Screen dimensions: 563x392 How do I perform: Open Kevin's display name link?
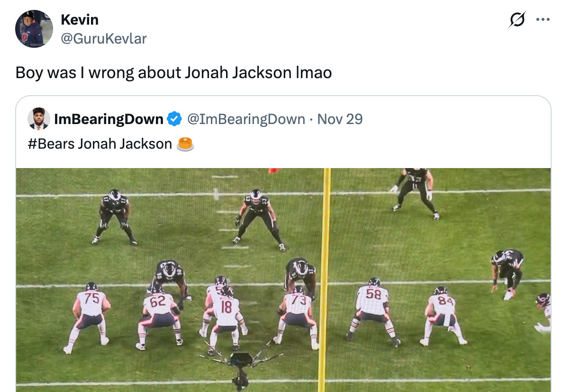click(x=80, y=20)
